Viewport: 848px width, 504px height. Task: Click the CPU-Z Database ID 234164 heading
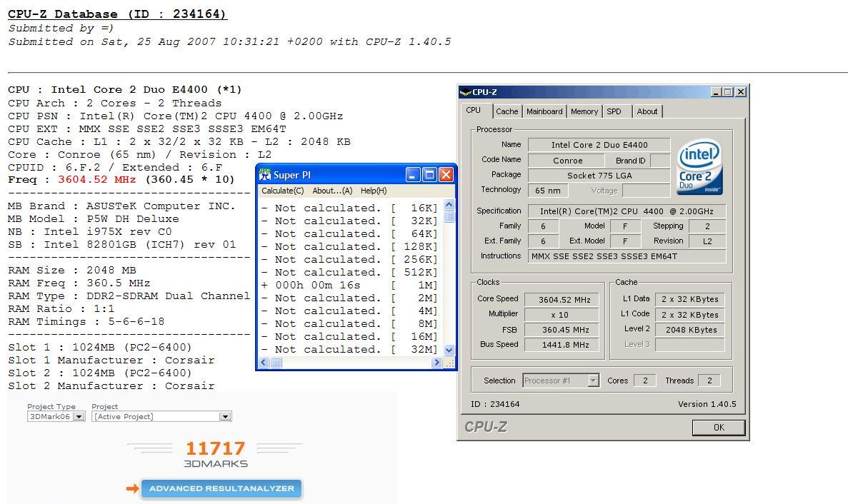click(x=117, y=14)
